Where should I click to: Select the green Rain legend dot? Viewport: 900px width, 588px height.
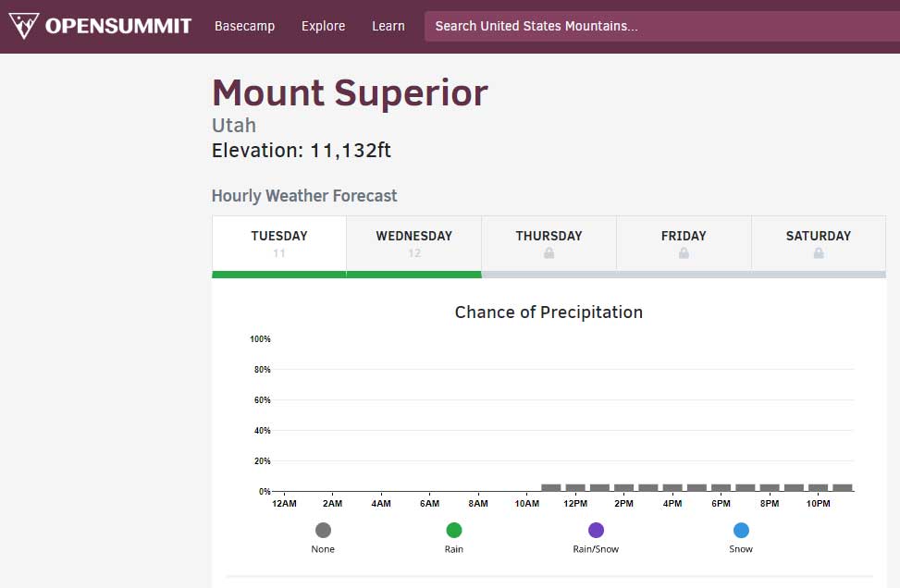[453, 531]
